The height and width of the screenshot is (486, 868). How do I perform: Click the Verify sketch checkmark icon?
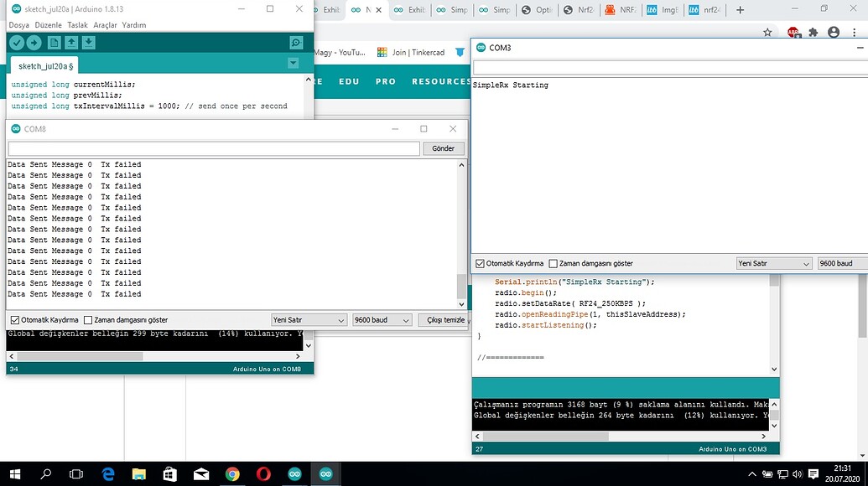click(x=17, y=43)
